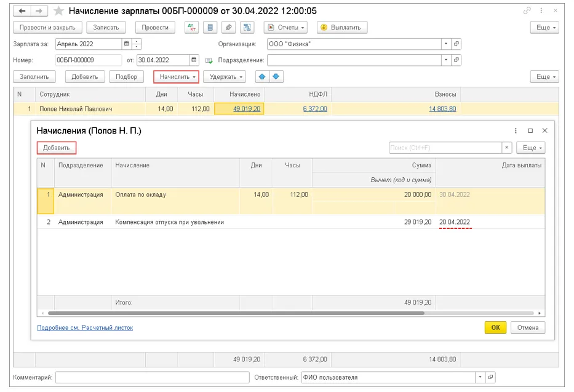Expand the Удержать dropdown button
Viewport: 574px width, 392px height.
point(224,77)
